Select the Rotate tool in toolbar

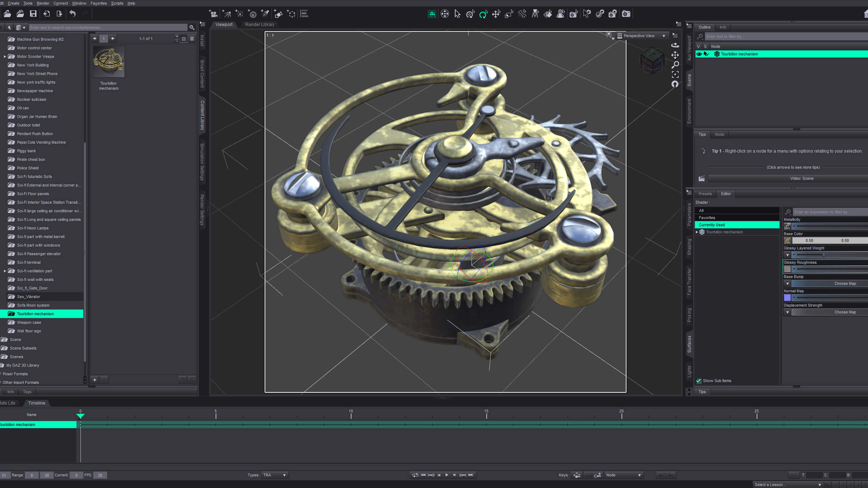pyautogui.click(x=483, y=14)
